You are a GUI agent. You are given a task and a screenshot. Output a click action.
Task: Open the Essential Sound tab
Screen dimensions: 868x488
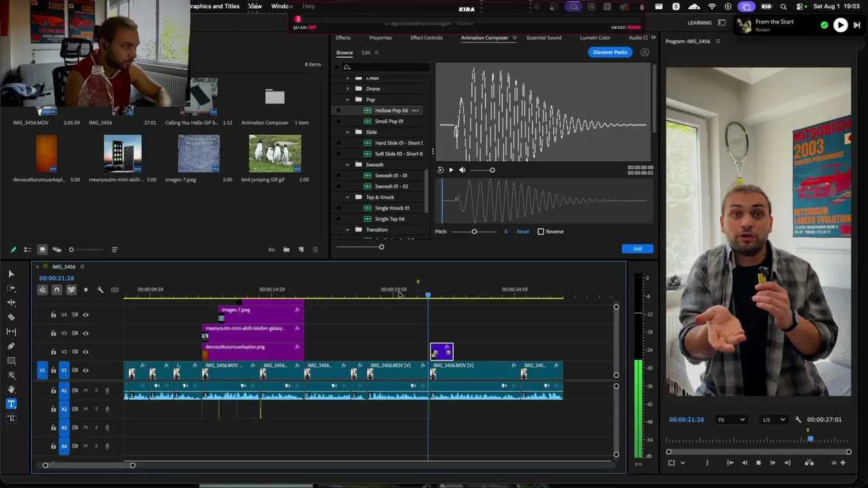pos(544,38)
